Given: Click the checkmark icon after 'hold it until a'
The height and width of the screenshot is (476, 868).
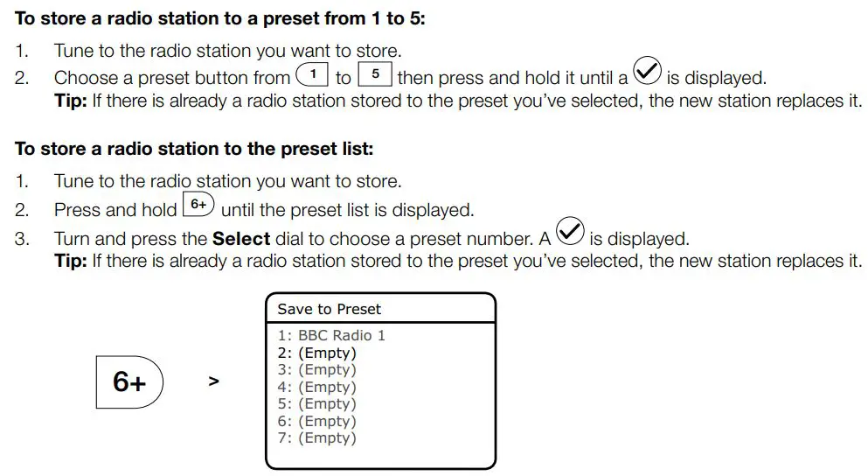Looking at the screenshot, I should point(647,73).
